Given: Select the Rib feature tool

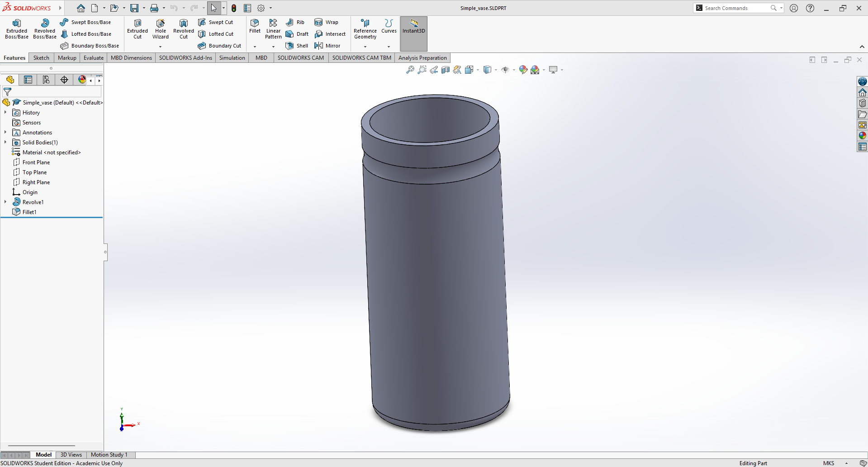Looking at the screenshot, I should point(295,22).
